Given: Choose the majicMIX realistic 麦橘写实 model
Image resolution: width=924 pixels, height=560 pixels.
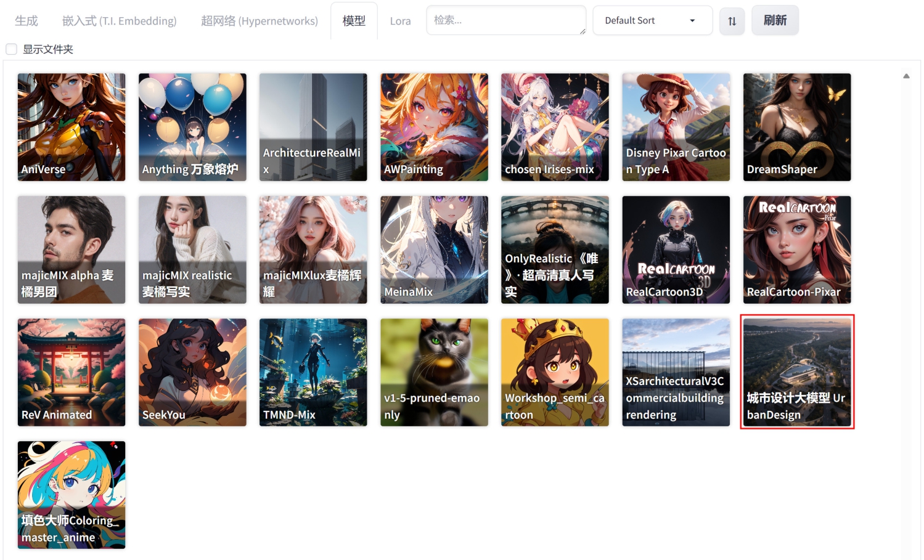Looking at the screenshot, I should click(192, 250).
